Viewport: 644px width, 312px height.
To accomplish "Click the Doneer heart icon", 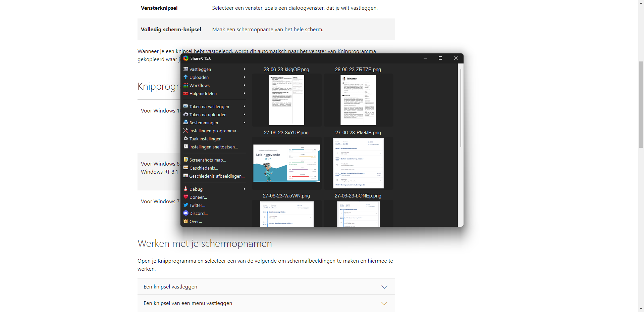I will [185, 197].
